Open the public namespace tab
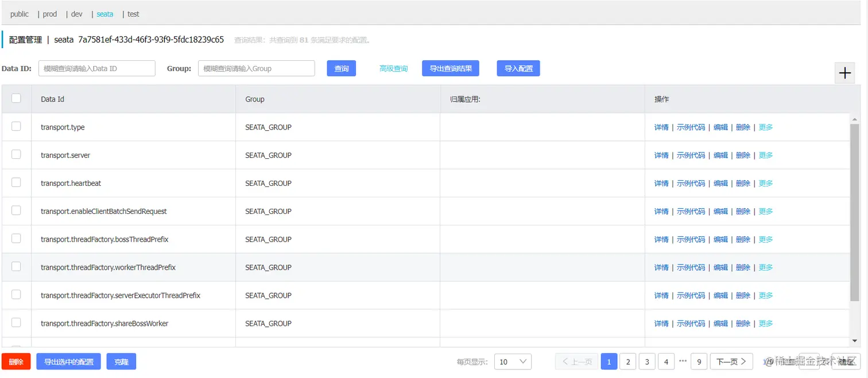 tap(20, 14)
